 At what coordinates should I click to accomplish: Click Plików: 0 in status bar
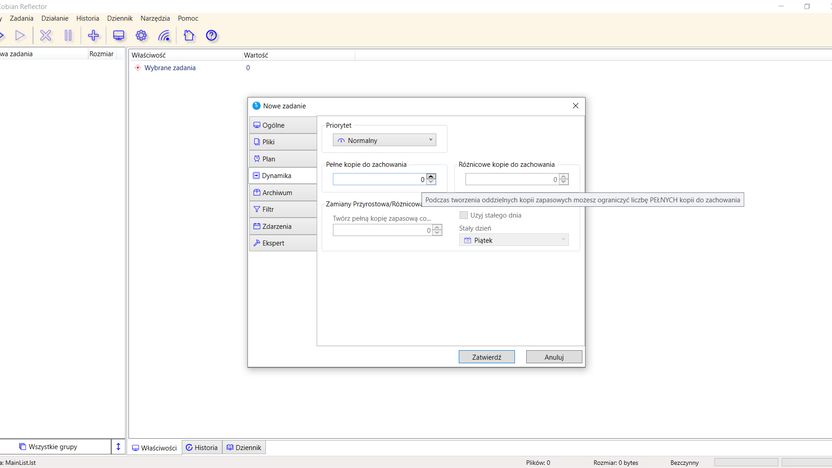538,463
